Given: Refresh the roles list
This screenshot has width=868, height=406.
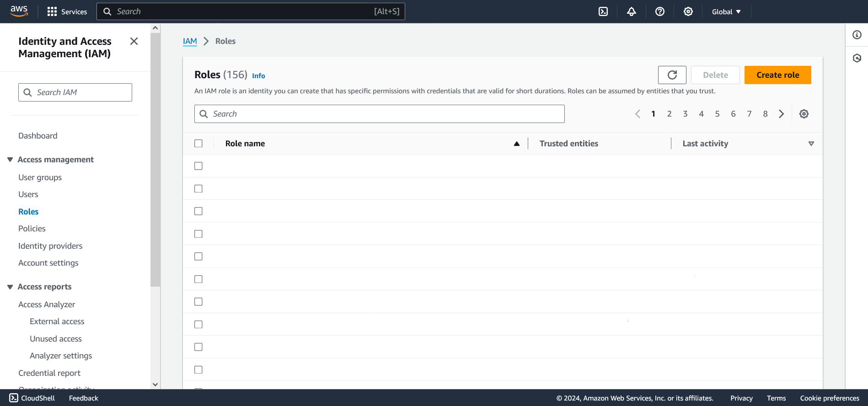Looking at the screenshot, I should (672, 75).
